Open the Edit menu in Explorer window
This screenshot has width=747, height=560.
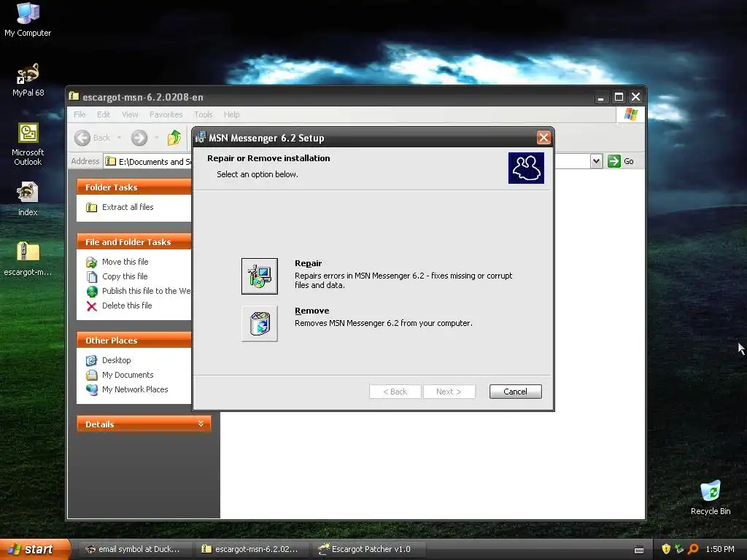pos(104,114)
